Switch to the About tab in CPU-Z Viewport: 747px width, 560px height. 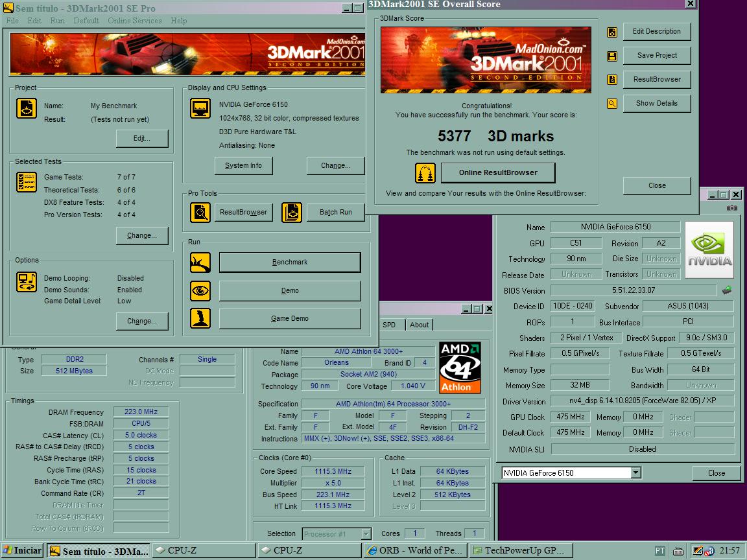click(420, 325)
